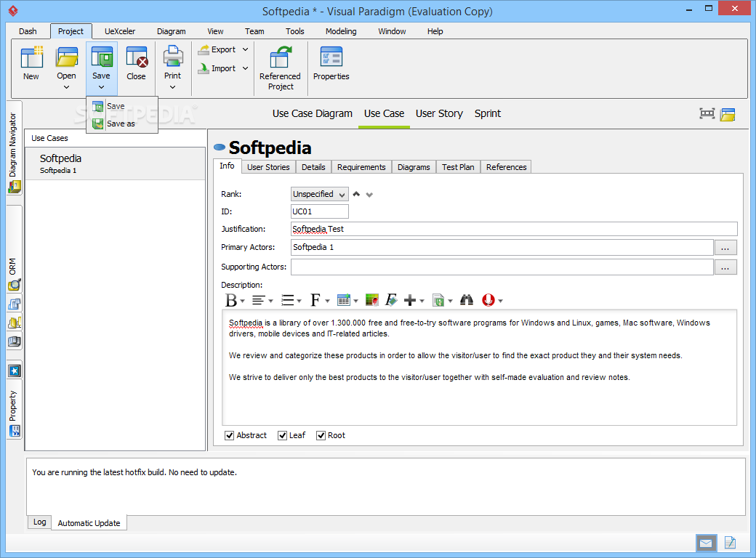Go to the Use Case Diagram view
The height and width of the screenshot is (558, 756).
pos(312,114)
